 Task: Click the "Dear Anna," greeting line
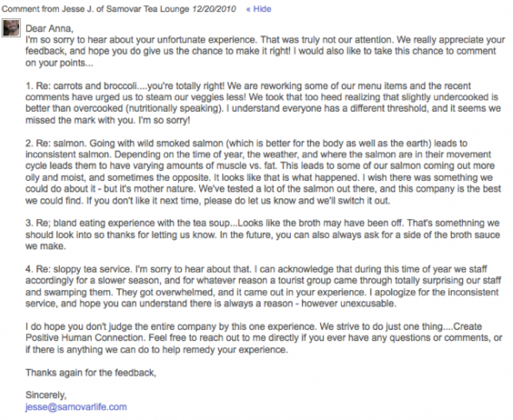pyautogui.click(x=49, y=28)
